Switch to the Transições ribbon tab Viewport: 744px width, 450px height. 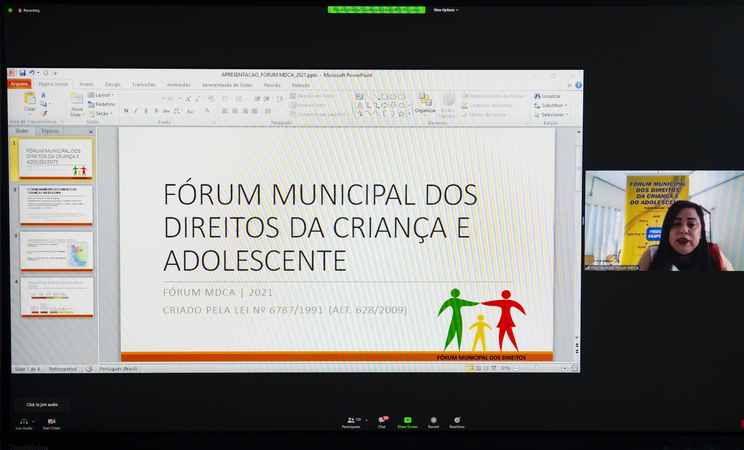[x=144, y=84]
